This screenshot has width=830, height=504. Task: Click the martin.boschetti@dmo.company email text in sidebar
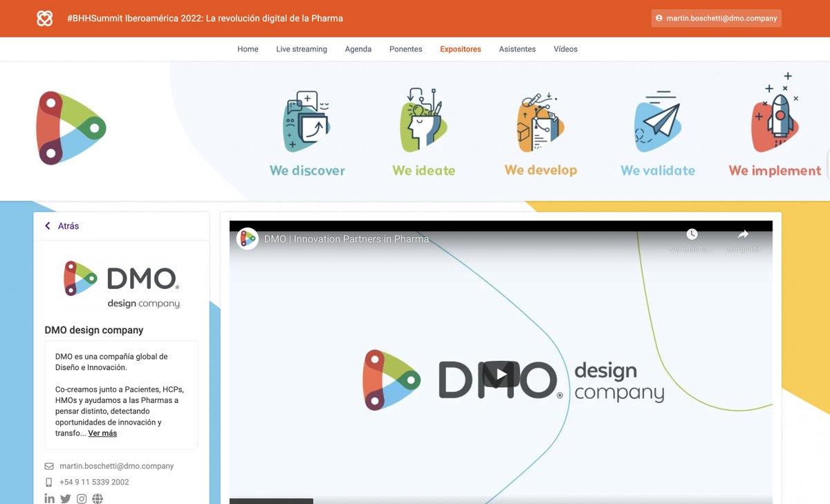pyautogui.click(x=116, y=466)
